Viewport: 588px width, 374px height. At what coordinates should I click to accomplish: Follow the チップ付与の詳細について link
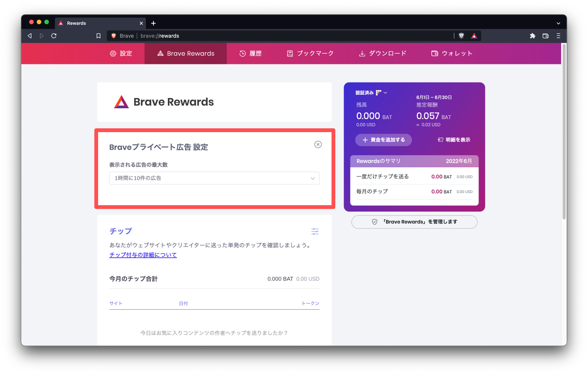(143, 255)
